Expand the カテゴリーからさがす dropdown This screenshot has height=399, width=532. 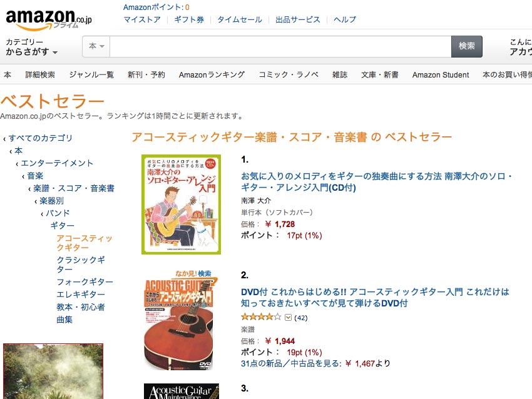tap(31, 47)
